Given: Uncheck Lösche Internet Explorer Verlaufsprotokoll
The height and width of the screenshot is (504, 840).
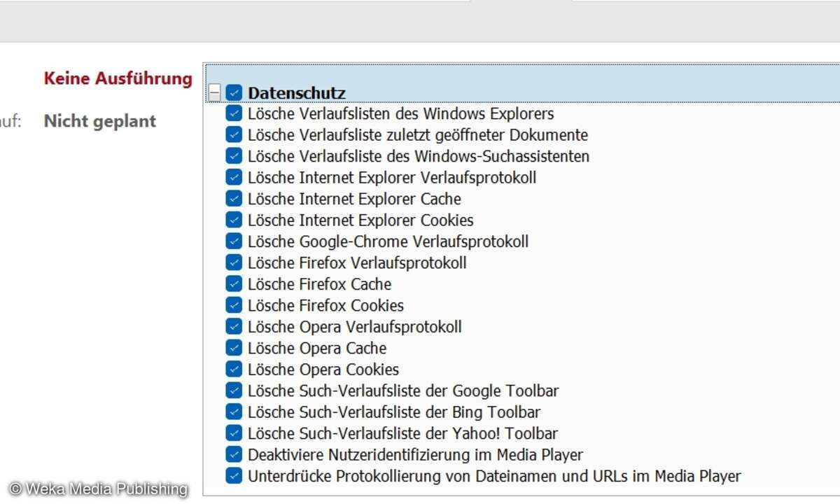Looking at the screenshot, I should [x=234, y=177].
